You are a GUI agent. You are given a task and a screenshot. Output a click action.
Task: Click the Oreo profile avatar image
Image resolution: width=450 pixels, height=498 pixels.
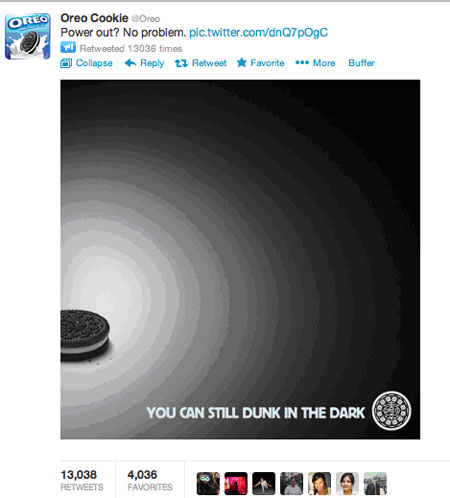tap(28, 36)
